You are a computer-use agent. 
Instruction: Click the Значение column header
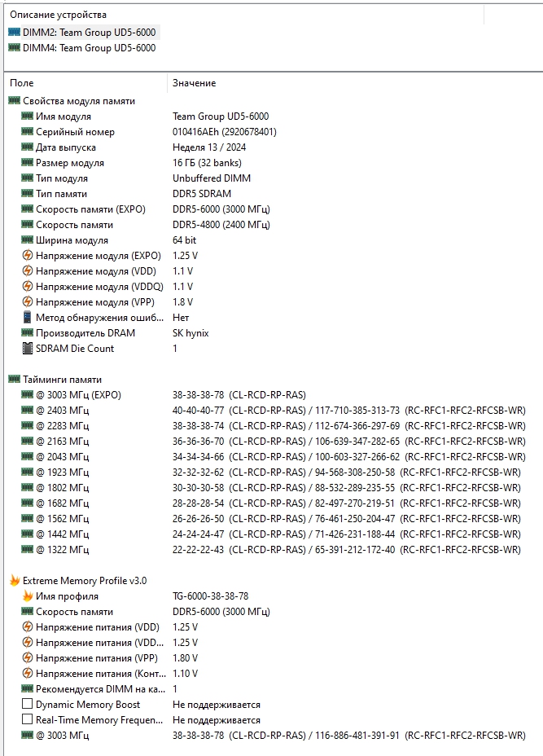coord(195,83)
